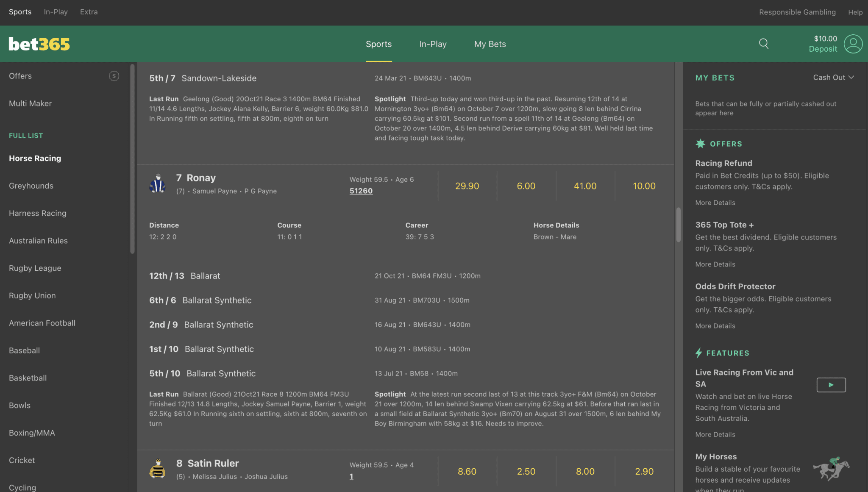Click the Features lightning bolt icon
868x492 pixels.
click(x=699, y=353)
